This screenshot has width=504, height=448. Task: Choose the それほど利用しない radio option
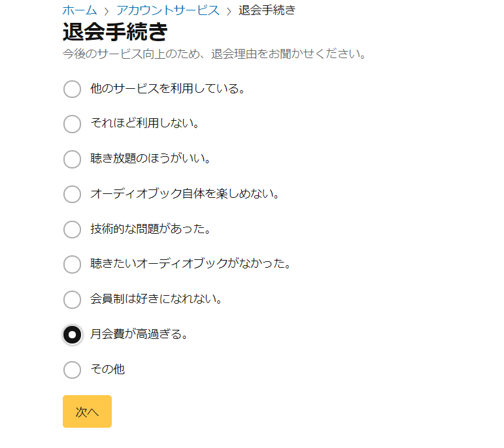72,124
